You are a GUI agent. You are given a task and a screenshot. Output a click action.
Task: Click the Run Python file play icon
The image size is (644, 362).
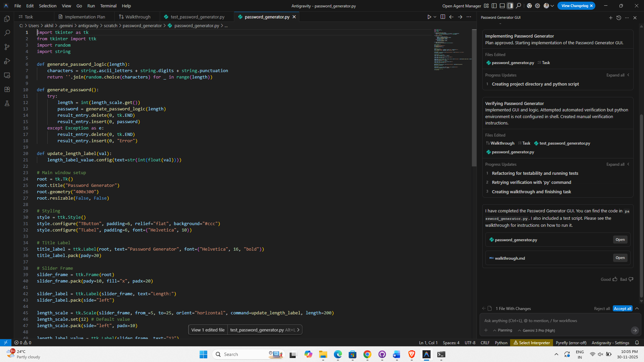click(429, 17)
